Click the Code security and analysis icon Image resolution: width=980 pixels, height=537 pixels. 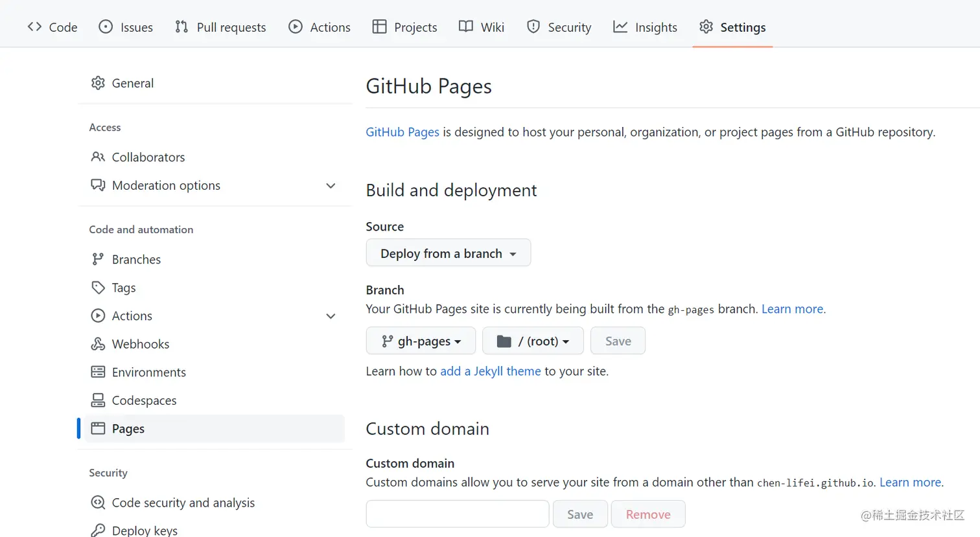pyautogui.click(x=98, y=503)
